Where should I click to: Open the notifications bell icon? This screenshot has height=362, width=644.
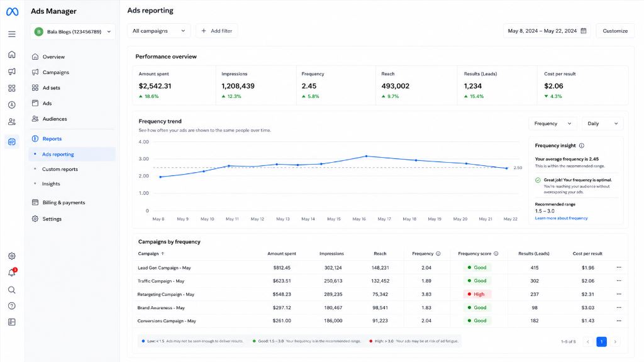12,273
